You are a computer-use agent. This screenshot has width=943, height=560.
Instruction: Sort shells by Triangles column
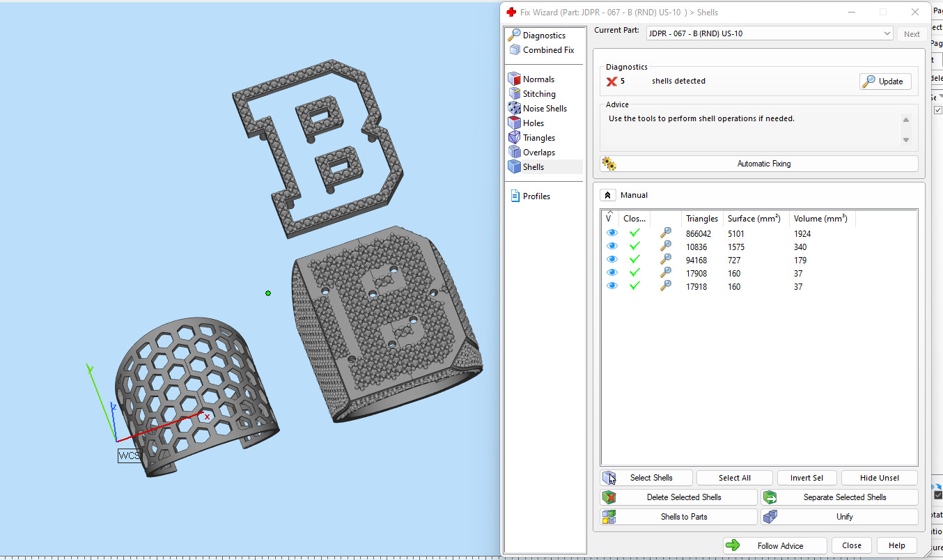pos(701,219)
